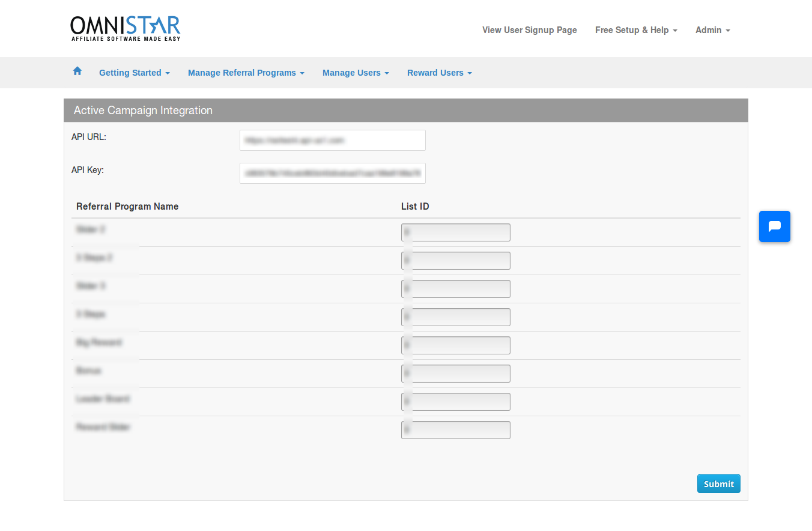
Task: Submit the Active Campaign integration form
Action: 719,484
